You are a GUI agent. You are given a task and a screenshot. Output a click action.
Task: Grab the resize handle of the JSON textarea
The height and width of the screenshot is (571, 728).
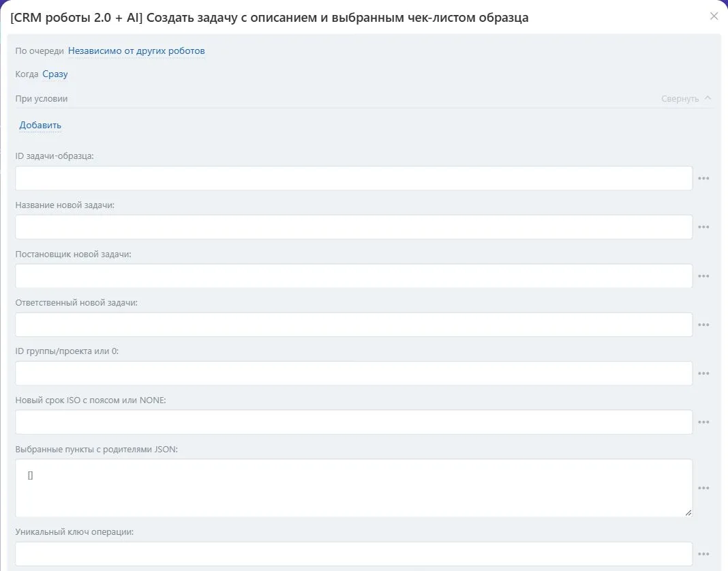coord(688,512)
